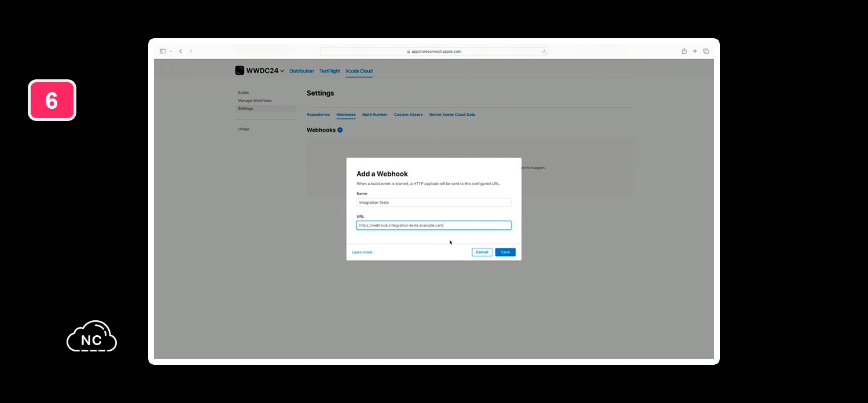Go forward with the Safari forward arrow
Image resolution: width=868 pixels, height=403 pixels.
pos(191,52)
